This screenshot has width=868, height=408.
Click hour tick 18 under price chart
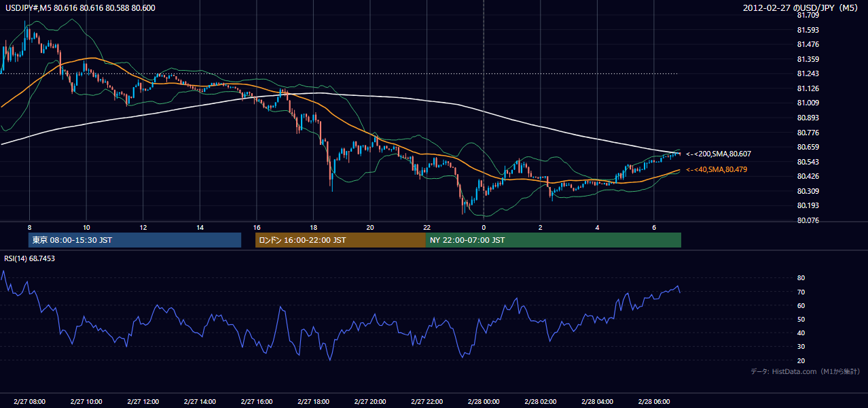tap(313, 227)
